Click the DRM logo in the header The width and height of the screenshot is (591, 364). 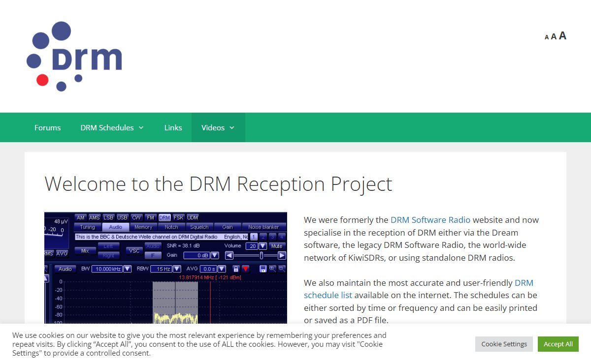click(74, 56)
